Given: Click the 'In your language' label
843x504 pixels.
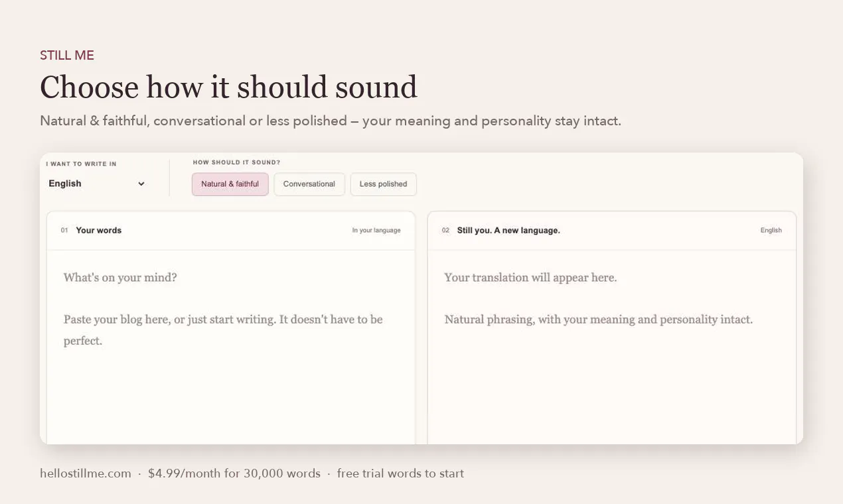Looking at the screenshot, I should pos(376,230).
